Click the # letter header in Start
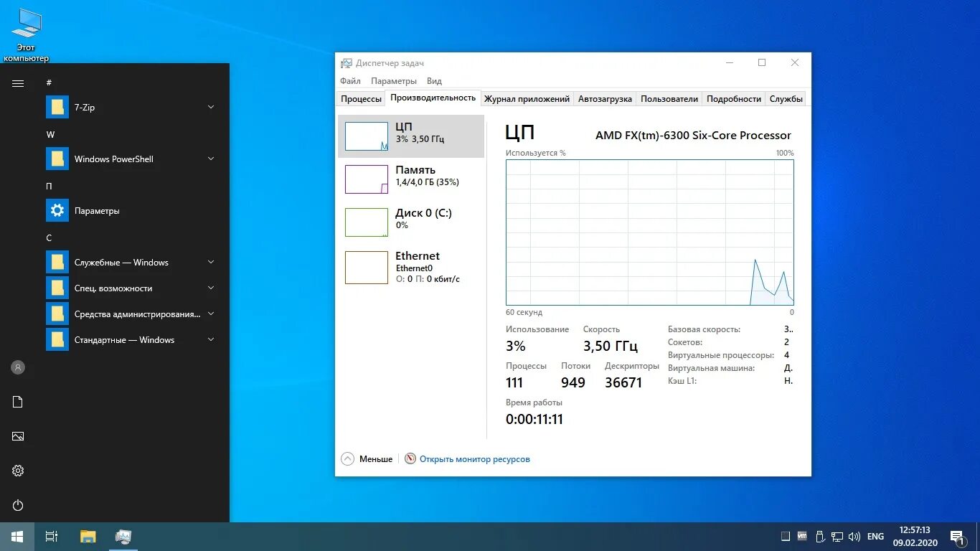 (49, 83)
